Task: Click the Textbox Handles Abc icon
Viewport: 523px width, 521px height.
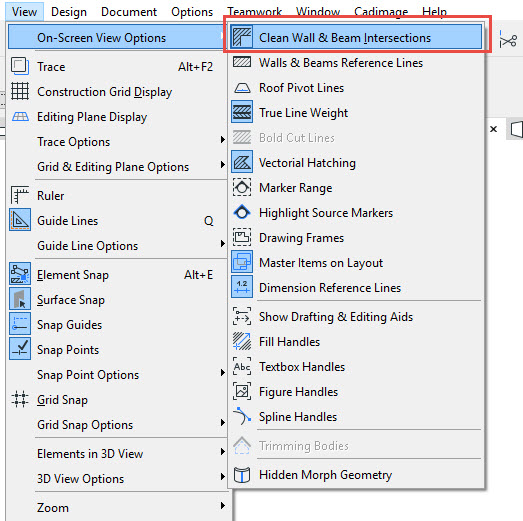Action: point(242,367)
